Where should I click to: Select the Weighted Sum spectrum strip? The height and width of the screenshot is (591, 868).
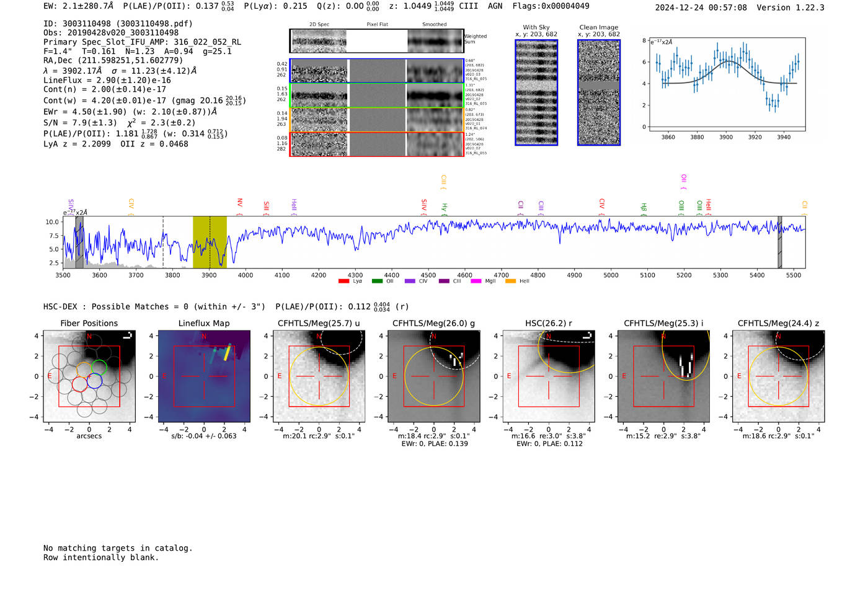[377, 41]
